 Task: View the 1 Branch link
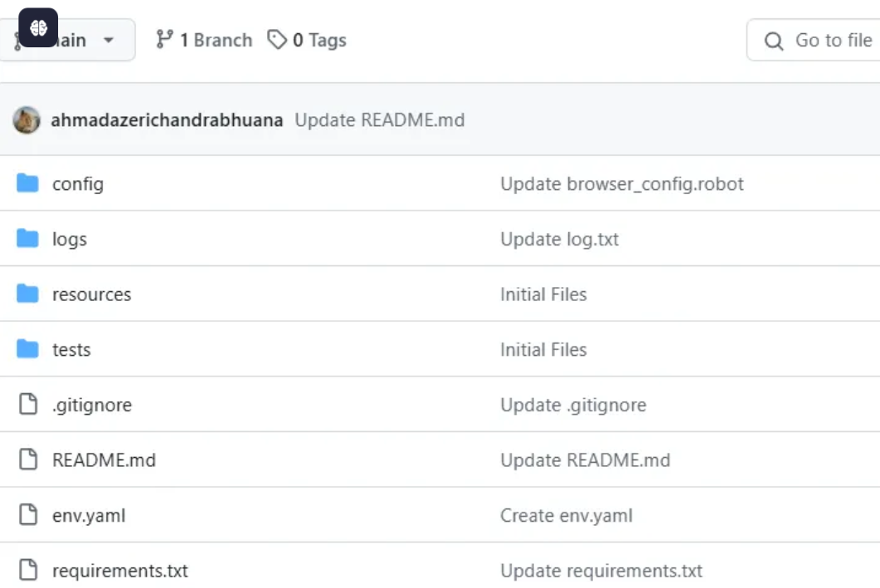click(x=204, y=40)
